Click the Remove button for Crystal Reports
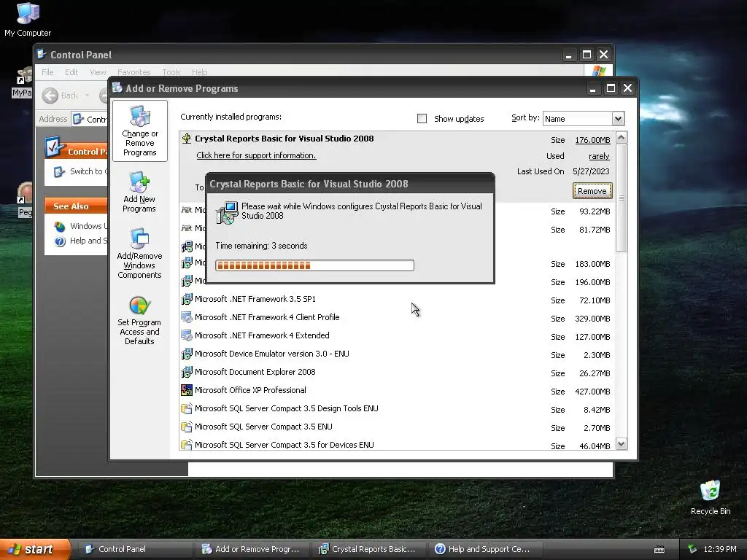The width and height of the screenshot is (747, 560). (x=592, y=191)
